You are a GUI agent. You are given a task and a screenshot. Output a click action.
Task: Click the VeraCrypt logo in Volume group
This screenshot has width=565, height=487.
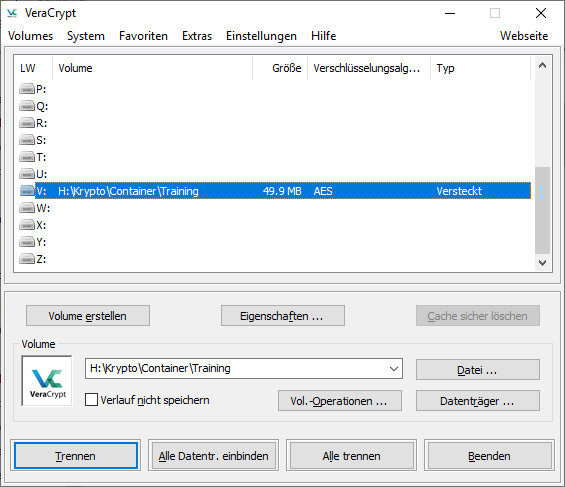(47, 381)
